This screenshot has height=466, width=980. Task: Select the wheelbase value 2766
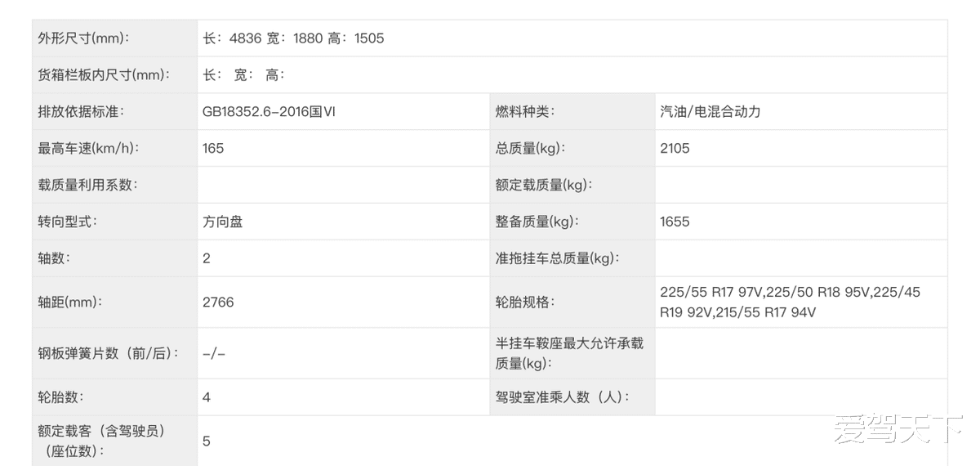tap(218, 302)
